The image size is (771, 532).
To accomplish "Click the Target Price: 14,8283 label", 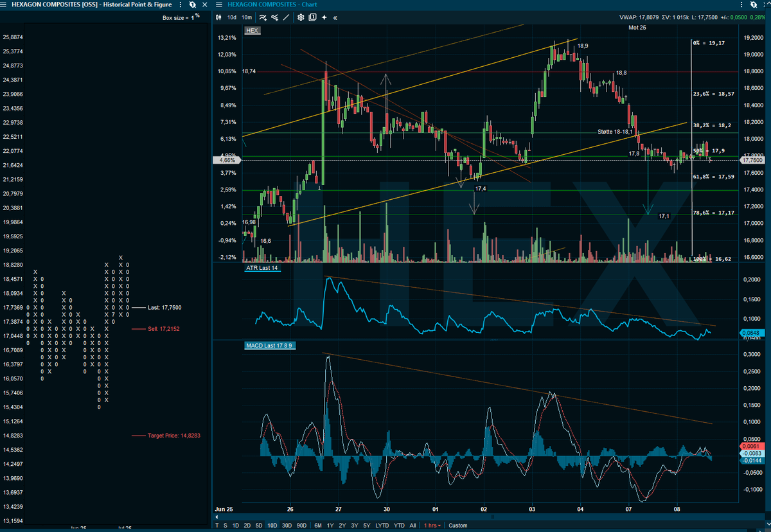I will point(173,436).
